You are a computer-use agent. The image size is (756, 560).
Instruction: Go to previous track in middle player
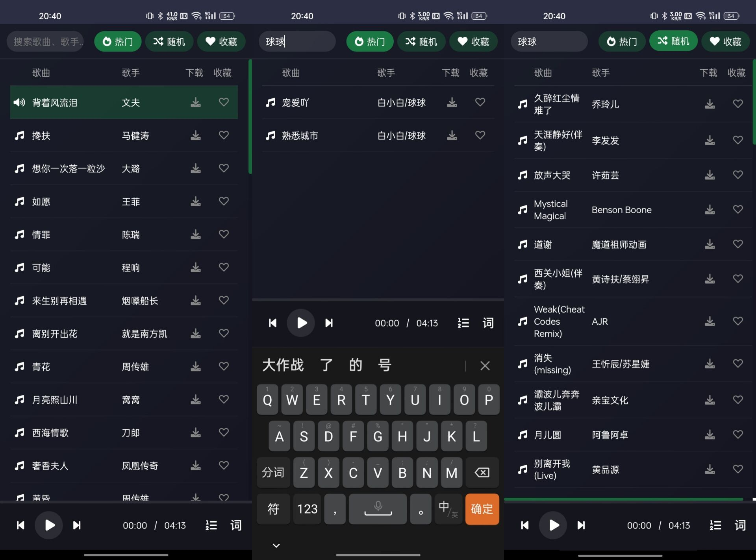272,323
